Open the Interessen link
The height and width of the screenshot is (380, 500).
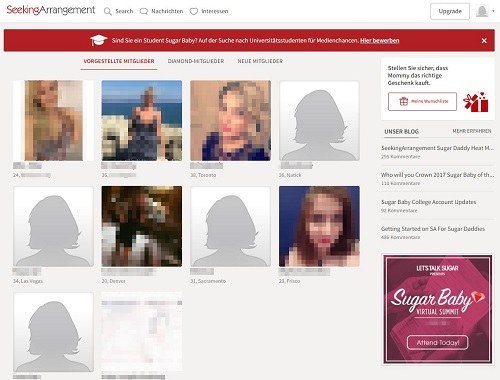click(x=215, y=11)
